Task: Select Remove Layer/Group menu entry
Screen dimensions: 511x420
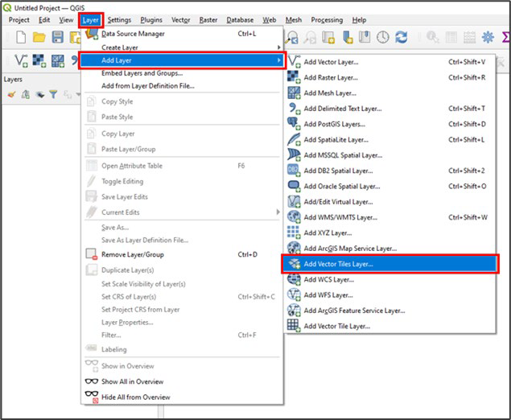Action: [182, 254]
